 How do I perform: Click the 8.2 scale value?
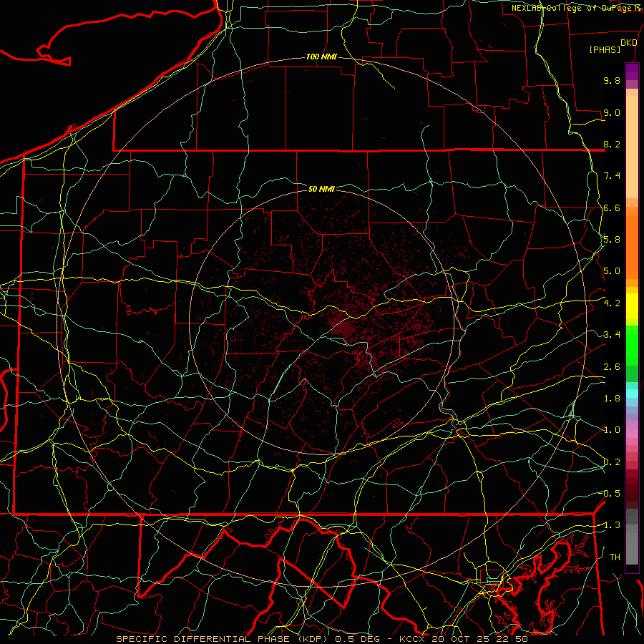coord(612,144)
